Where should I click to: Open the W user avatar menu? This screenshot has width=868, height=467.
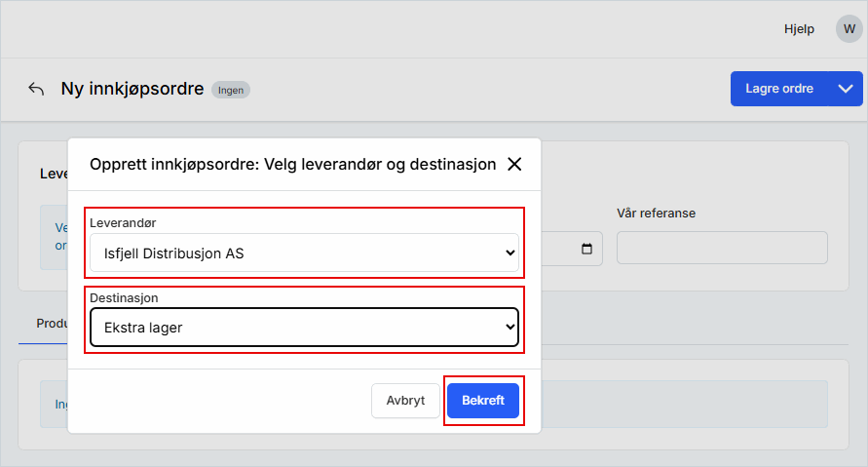(849, 29)
